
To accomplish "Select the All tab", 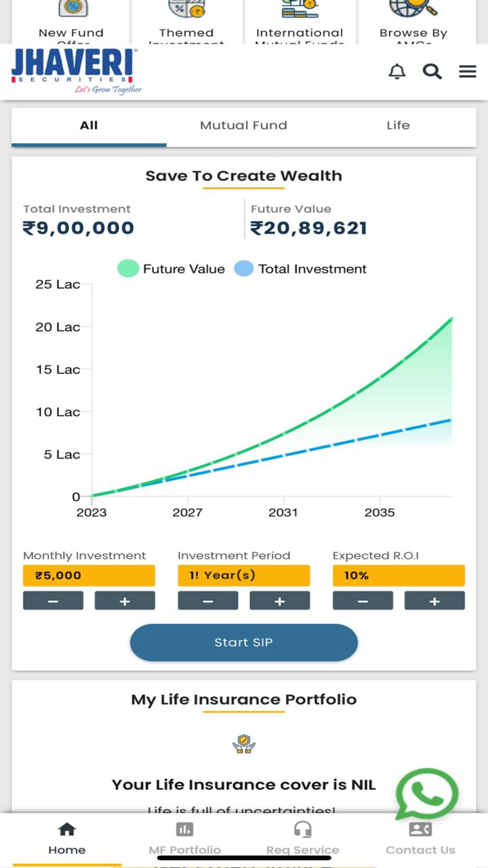I will point(89,125).
